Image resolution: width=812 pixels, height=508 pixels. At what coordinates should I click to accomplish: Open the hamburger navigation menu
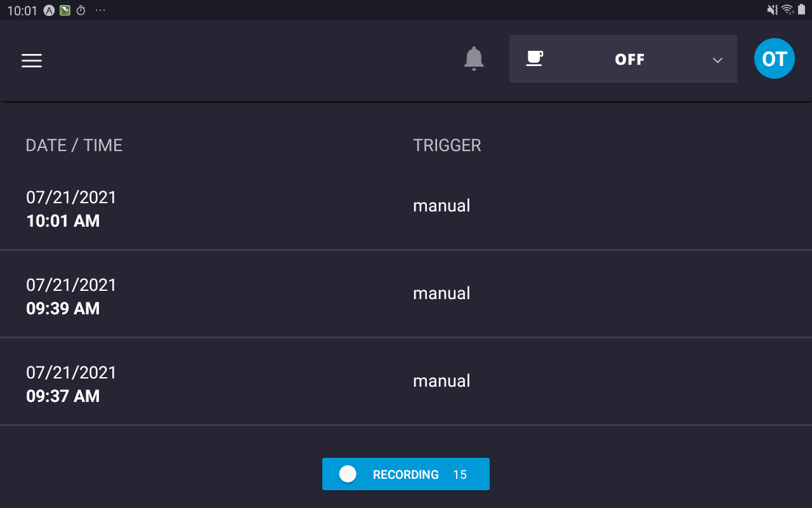tap(32, 60)
